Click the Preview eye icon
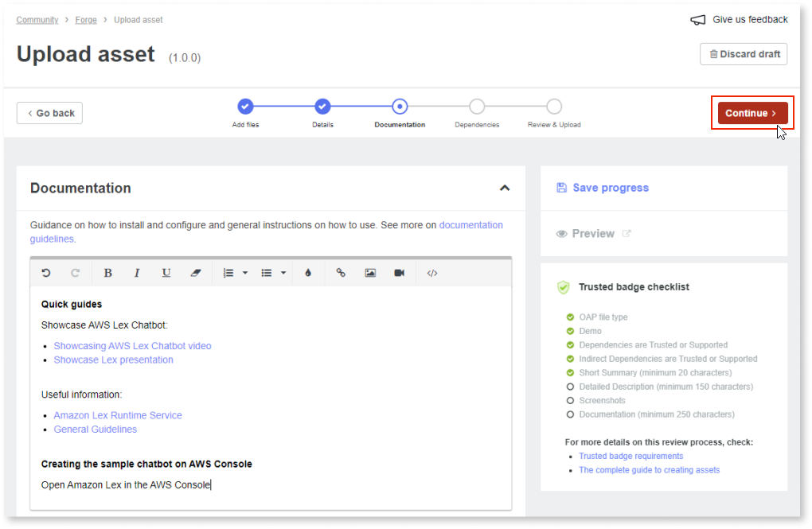This screenshot has height=529, width=812. coord(561,234)
